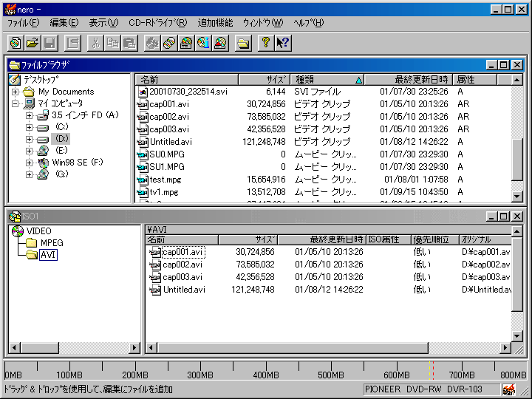The height and width of the screenshot is (399, 532).
Task: Expand the My Documents tree node
Action: pos(15,92)
